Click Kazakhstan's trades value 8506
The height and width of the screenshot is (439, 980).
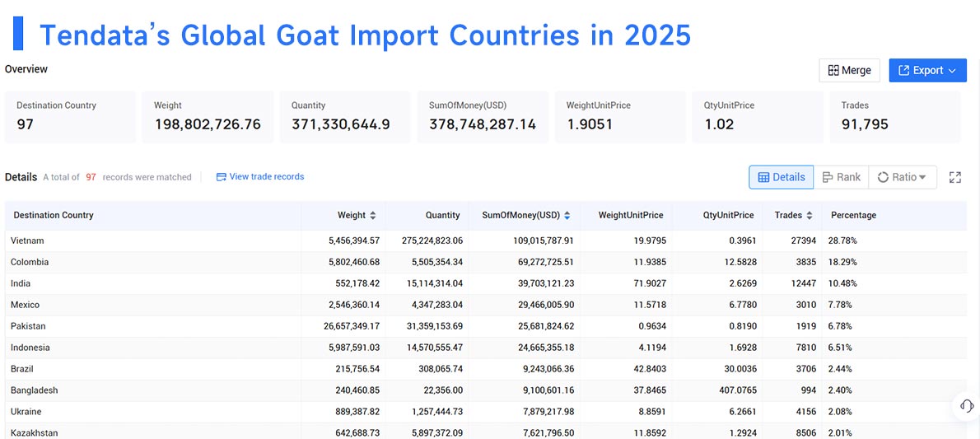click(805, 432)
